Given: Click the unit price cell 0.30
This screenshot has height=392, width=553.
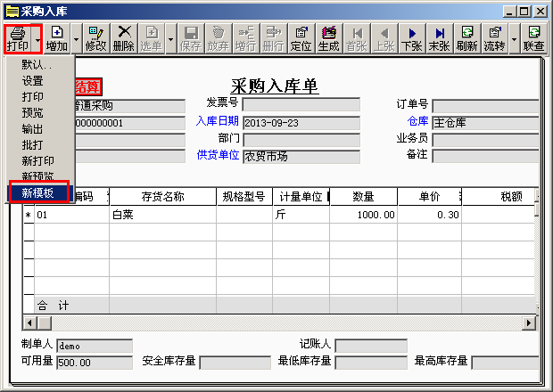Looking at the screenshot, I should point(430,215).
